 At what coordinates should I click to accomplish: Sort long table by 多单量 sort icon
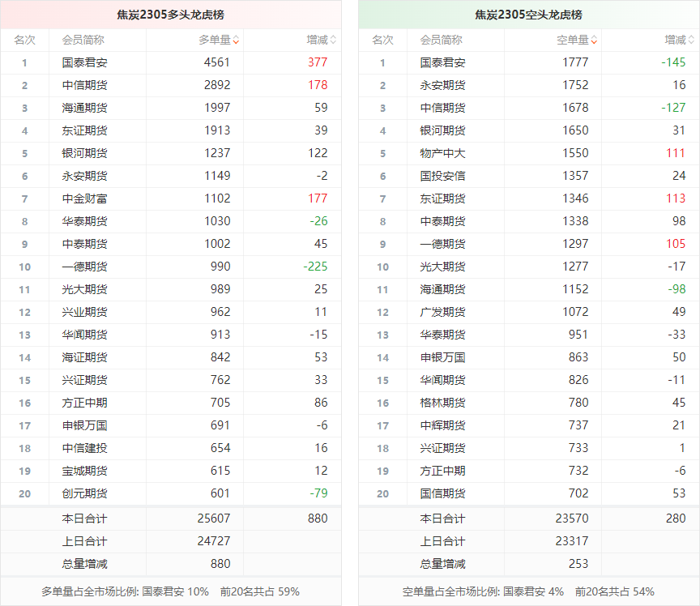click(235, 40)
